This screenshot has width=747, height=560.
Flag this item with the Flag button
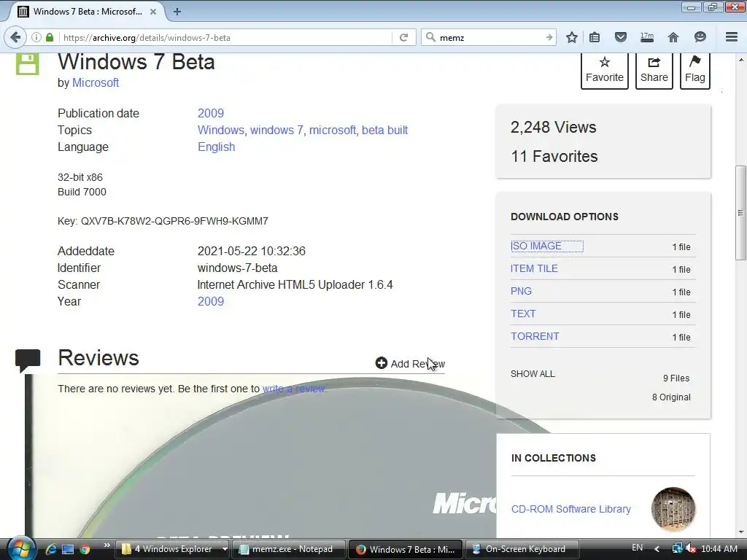click(695, 71)
